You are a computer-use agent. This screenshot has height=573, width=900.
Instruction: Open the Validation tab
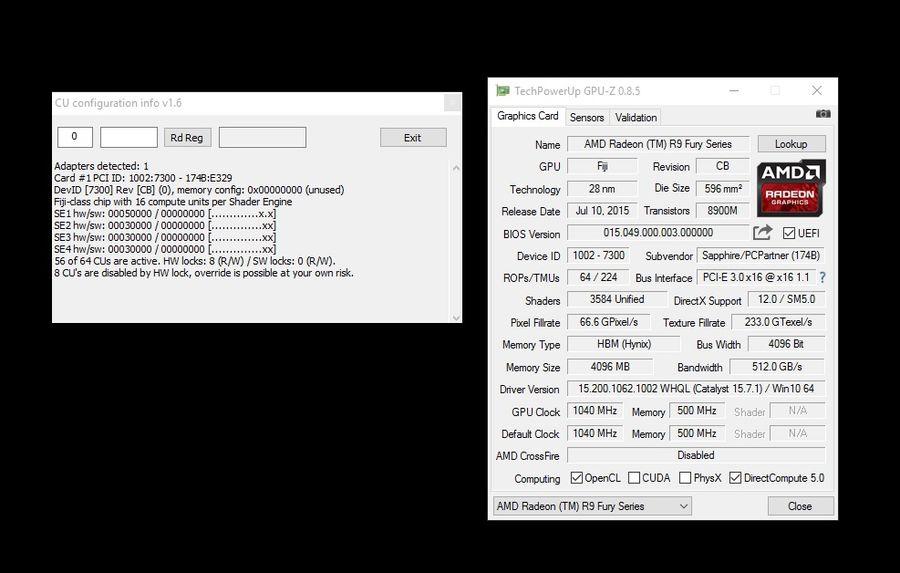(635, 117)
